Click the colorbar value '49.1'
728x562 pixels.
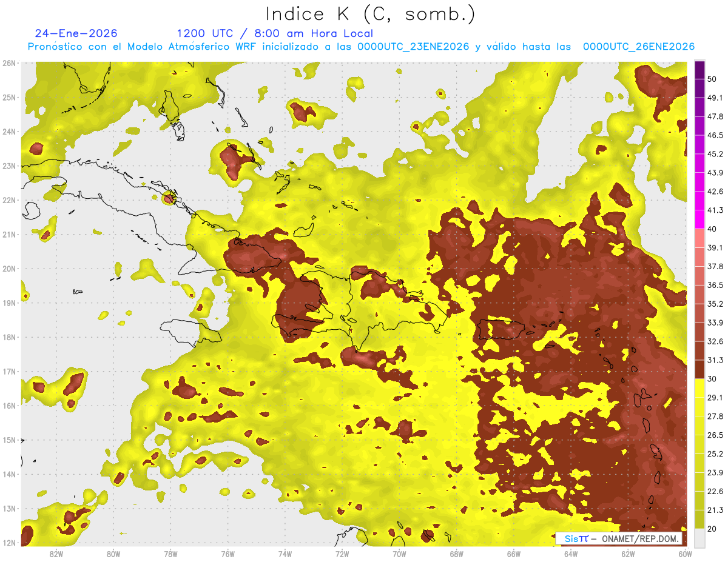pyautogui.click(x=715, y=98)
